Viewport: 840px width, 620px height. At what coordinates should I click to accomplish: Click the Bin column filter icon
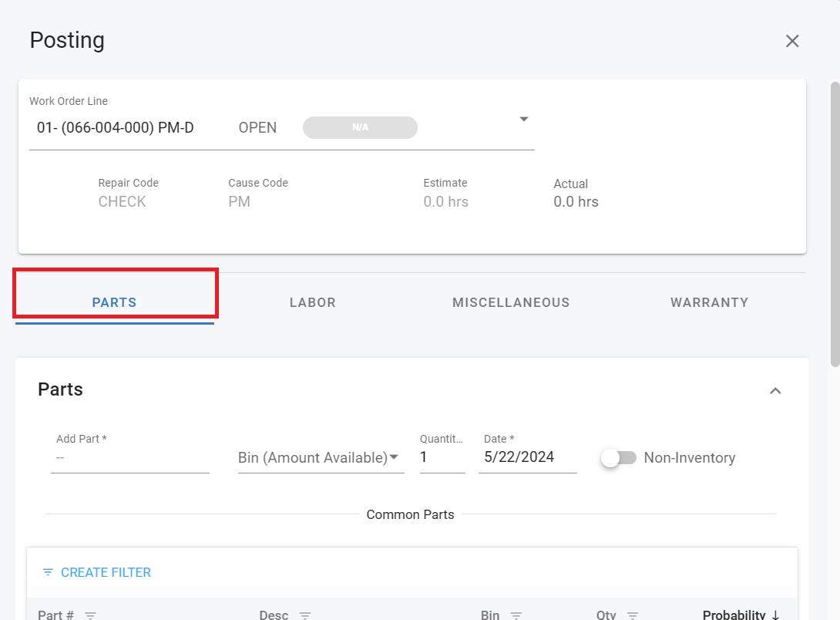point(516,615)
